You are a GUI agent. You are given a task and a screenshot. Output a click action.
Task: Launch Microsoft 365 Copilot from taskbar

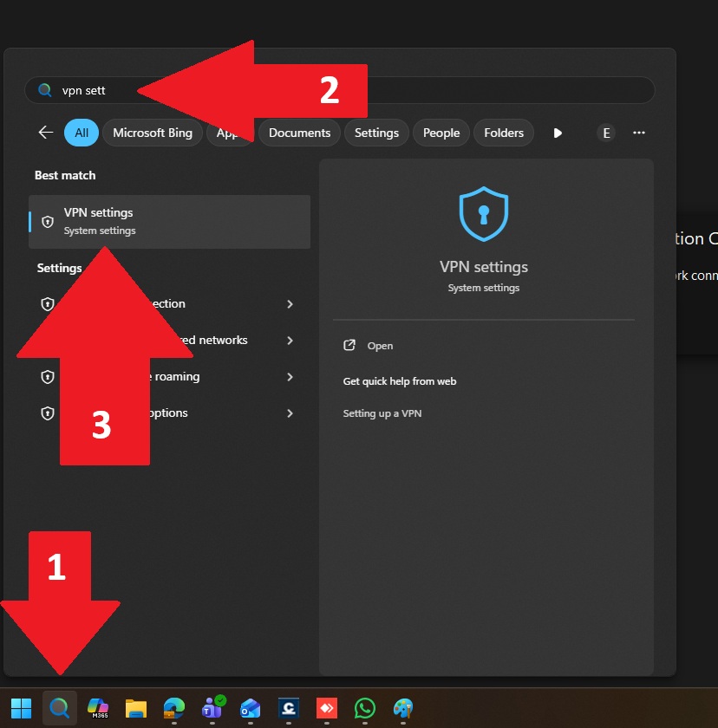(98, 708)
